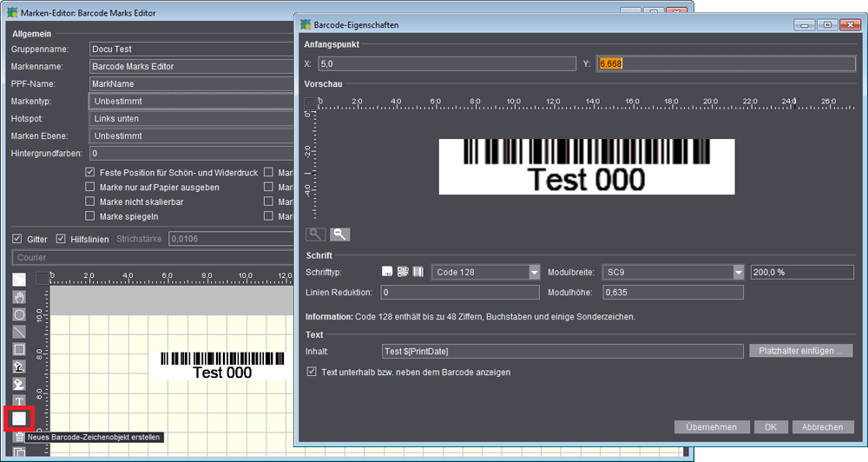Click the Y Anfangspunkt field
Screen dimensions: 868x462
726,63
